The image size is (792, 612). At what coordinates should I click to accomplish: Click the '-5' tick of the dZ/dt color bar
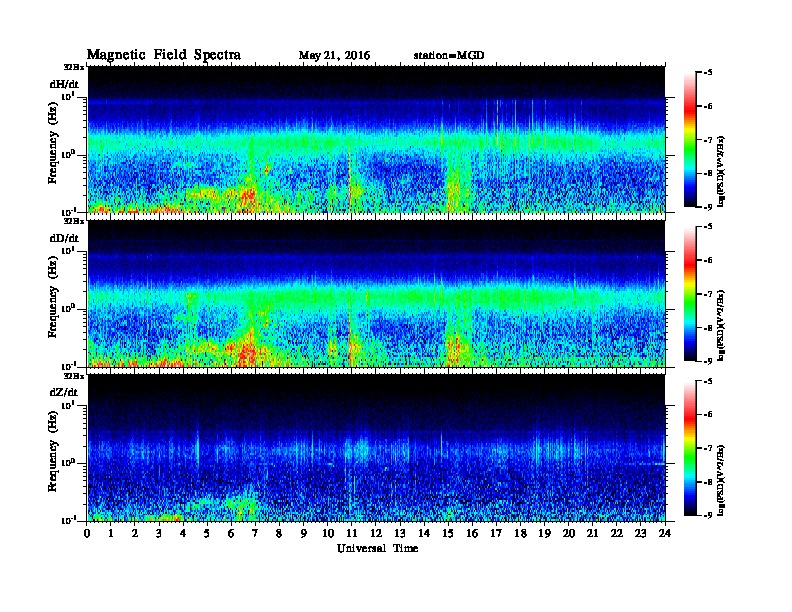[708, 381]
